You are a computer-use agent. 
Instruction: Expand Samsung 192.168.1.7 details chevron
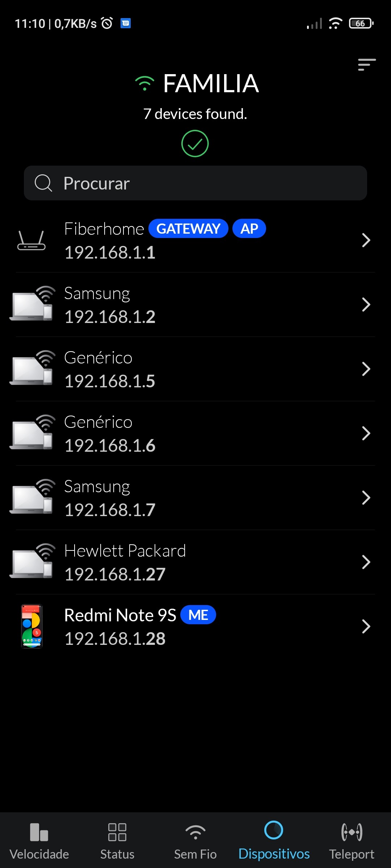pos(366,498)
